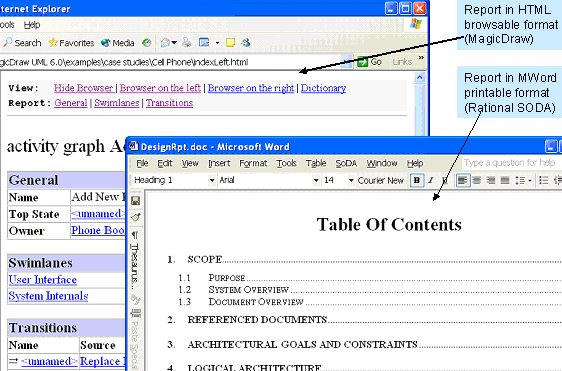The width and height of the screenshot is (562, 371).
Task: Click the Go button beside the address bar
Action: tap(369, 62)
